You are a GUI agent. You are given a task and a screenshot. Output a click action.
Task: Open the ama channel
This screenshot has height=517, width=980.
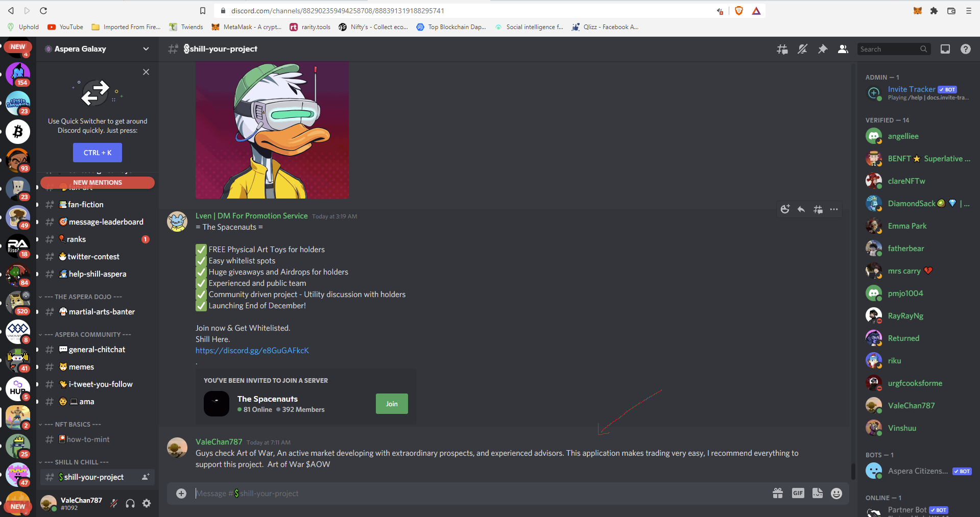point(98,402)
